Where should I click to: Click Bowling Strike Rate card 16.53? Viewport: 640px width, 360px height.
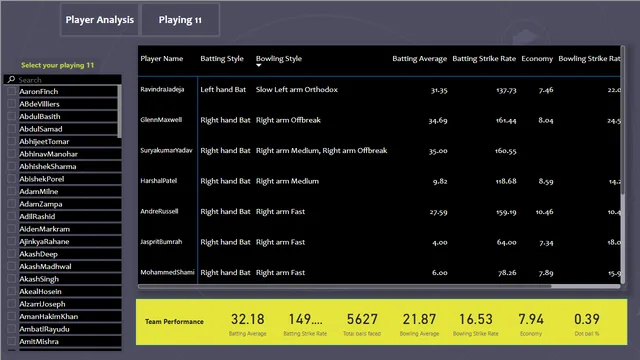click(x=476, y=324)
